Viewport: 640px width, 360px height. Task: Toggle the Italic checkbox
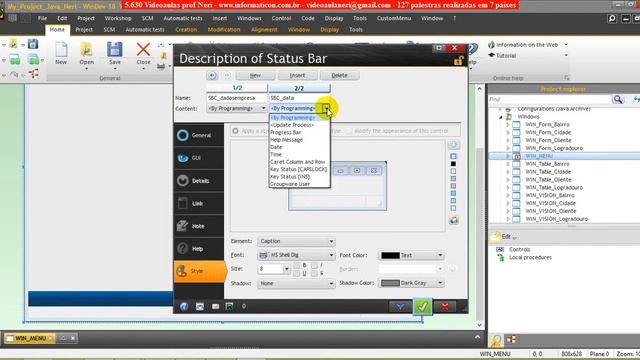[x=314, y=265]
